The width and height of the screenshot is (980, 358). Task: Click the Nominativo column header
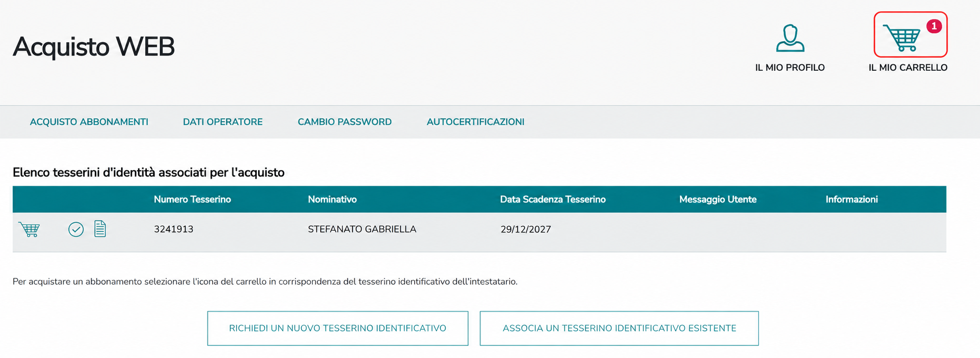(x=332, y=200)
